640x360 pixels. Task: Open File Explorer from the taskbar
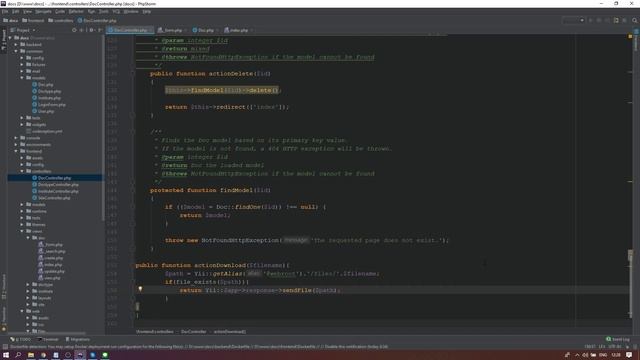[x=31, y=355]
